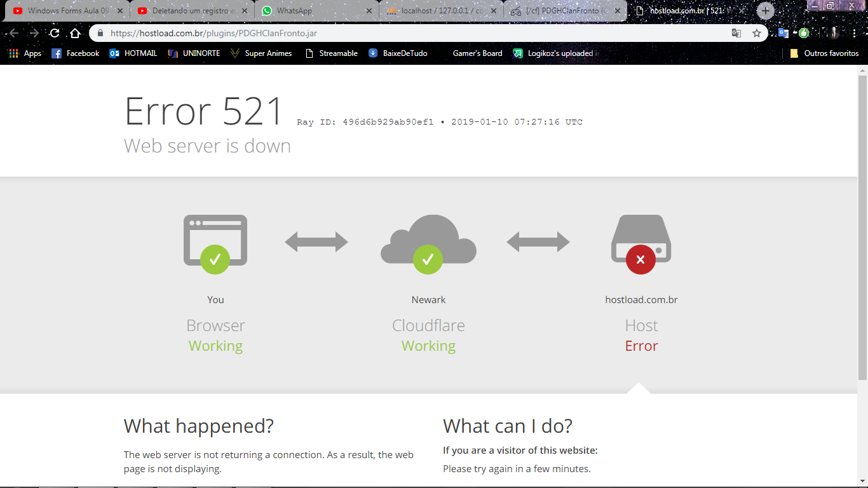Open the HOTMAIL bookmark
The width and height of the screenshot is (868, 488).
[x=133, y=53]
